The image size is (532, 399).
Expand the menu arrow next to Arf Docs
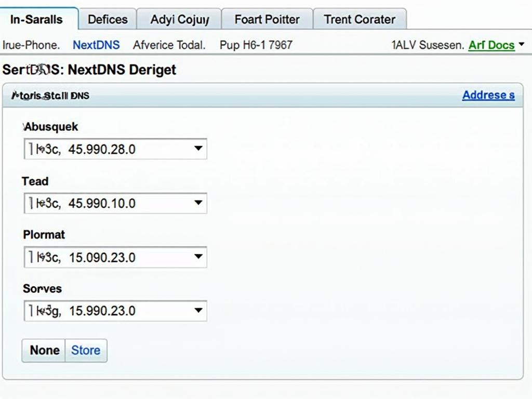[x=522, y=44]
